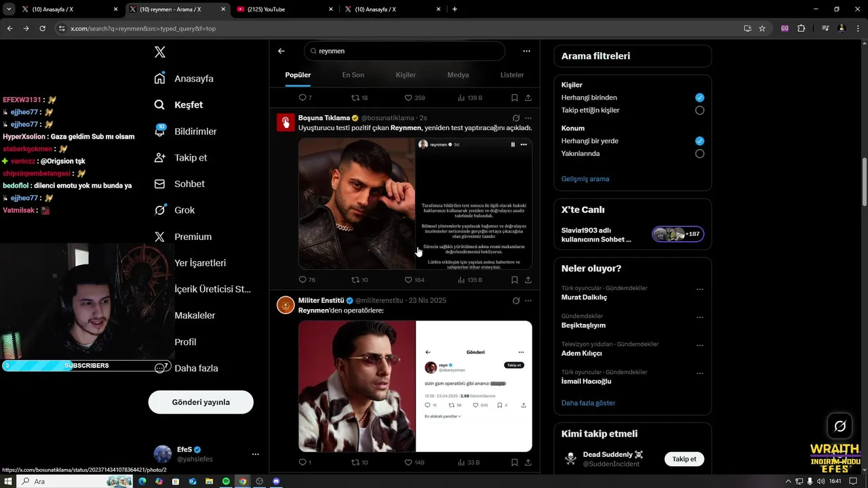868x488 pixels.
Task: Switch to Listeler tab
Action: point(512,75)
